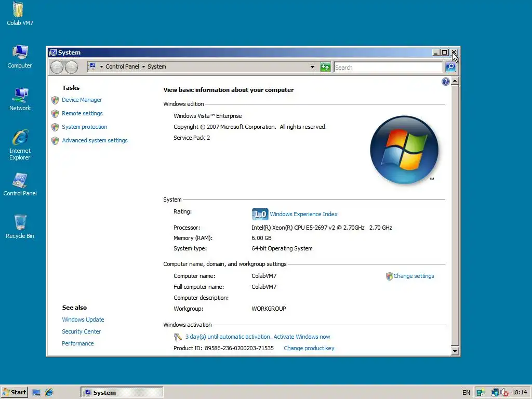Screen dimensions: 532x399
Task: Click Control Panel in the address breadcrumb
Action: (x=122, y=66)
